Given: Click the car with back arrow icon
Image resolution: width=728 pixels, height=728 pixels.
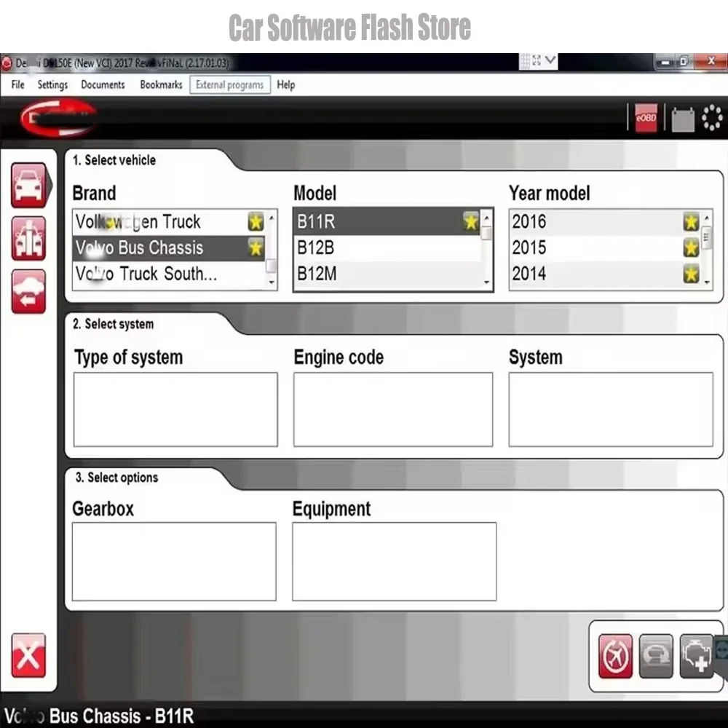Looking at the screenshot, I should [x=29, y=292].
